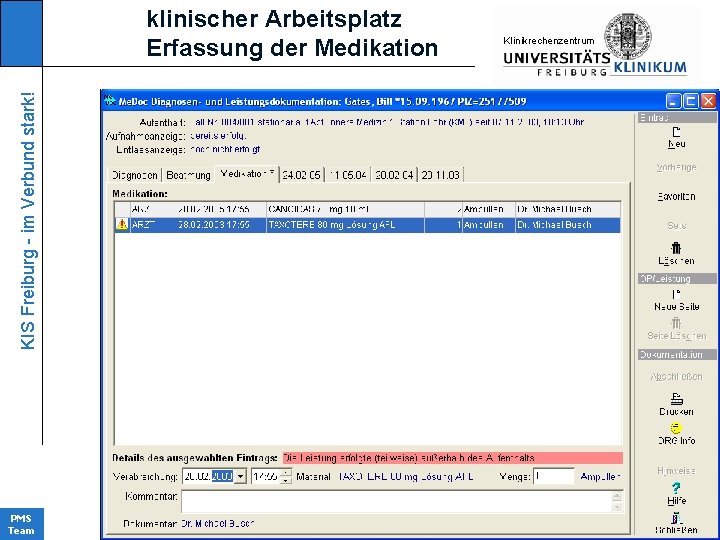Click the Hilfe question mark icon
Image resolution: width=720 pixels, height=540 pixels.
tap(676, 488)
